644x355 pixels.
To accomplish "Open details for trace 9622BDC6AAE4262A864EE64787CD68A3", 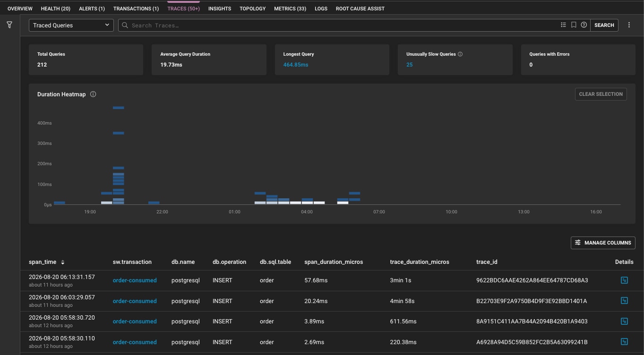I will 624,280.
